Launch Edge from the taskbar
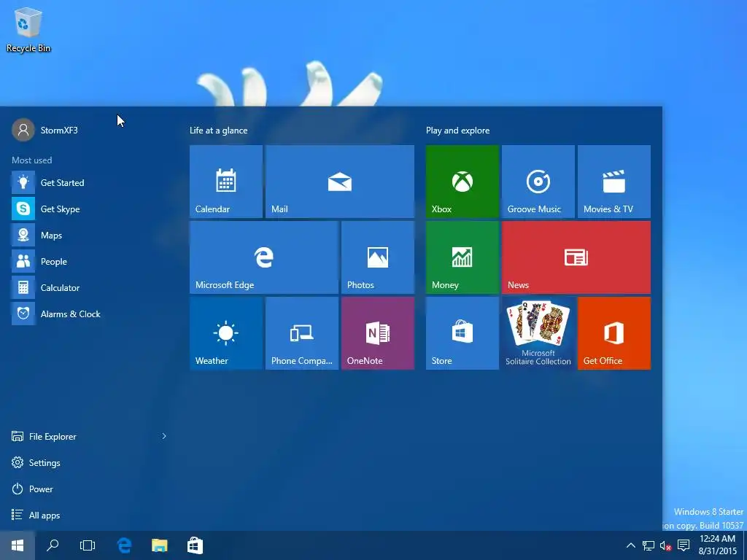This screenshot has height=560, width=747. pyautogui.click(x=124, y=545)
